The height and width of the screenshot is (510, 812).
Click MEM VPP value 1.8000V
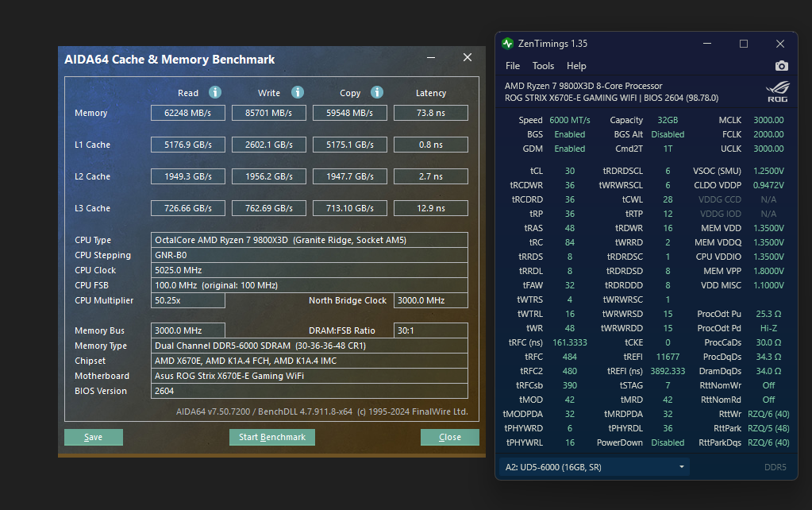pos(768,271)
